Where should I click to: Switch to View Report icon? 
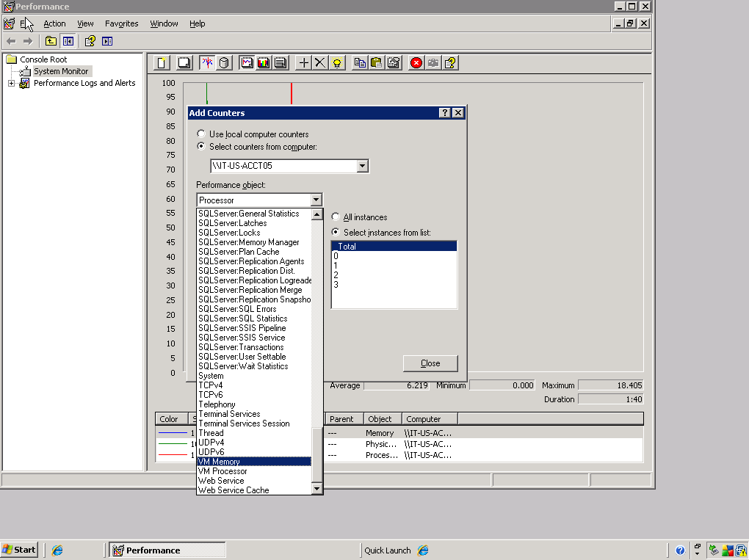(x=281, y=63)
